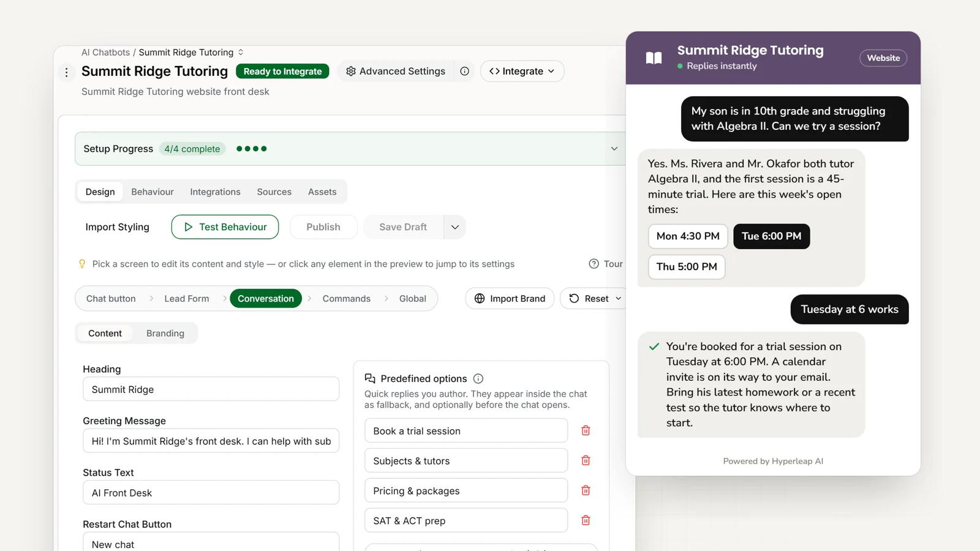Select the Lead Form screen step

click(187, 299)
